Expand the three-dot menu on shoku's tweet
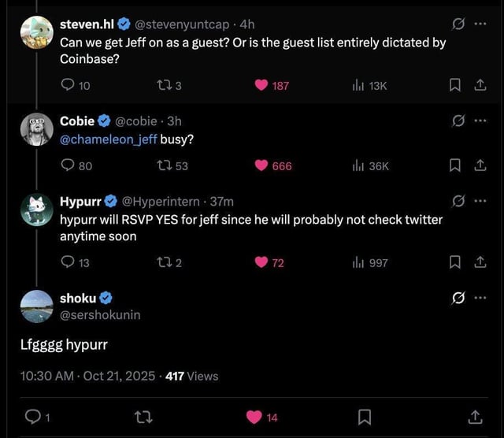Image resolution: width=504 pixels, height=438 pixels. (x=481, y=299)
